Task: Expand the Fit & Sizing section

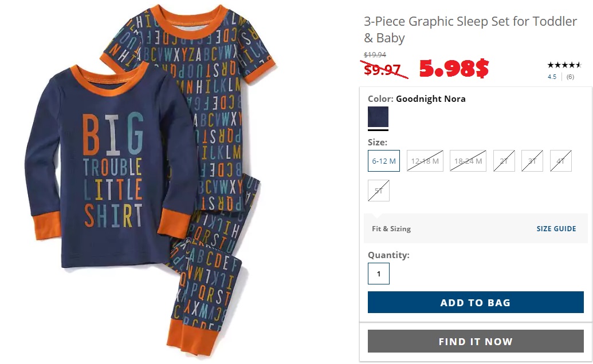Action: [391, 228]
